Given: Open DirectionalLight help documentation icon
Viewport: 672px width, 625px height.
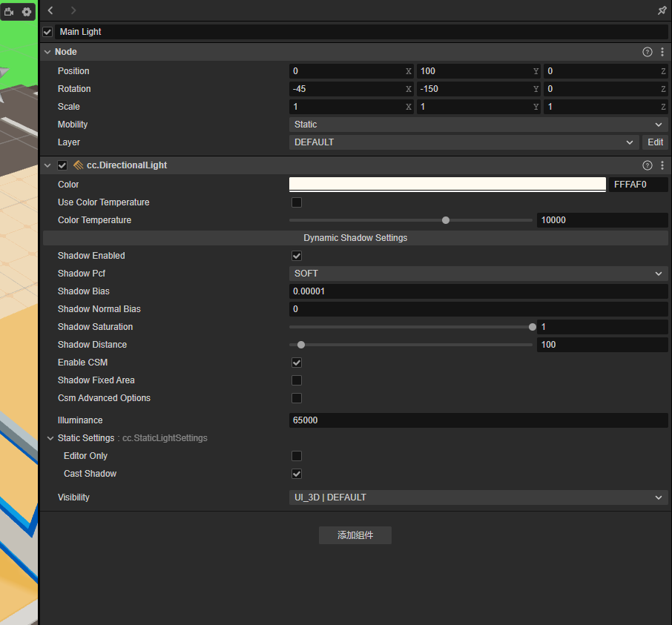Looking at the screenshot, I should click(648, 165).
